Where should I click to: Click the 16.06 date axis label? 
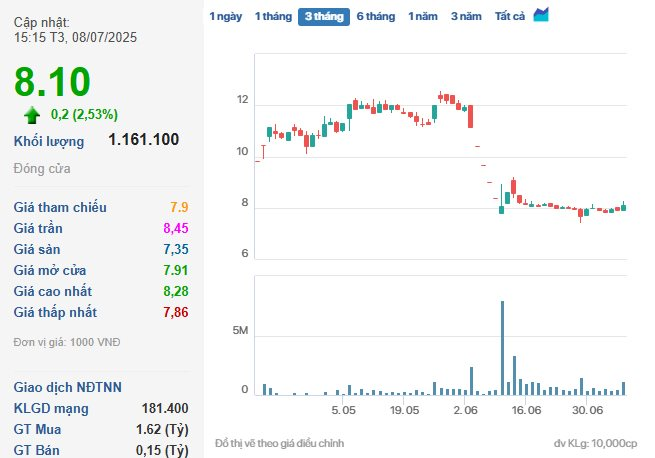pos(526,410)
